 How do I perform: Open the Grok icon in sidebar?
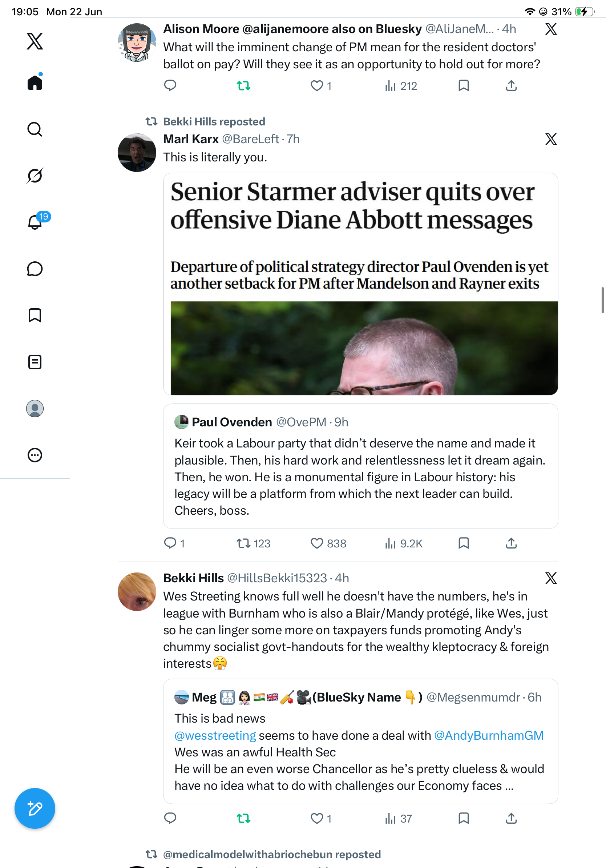(x=35, y=176)
